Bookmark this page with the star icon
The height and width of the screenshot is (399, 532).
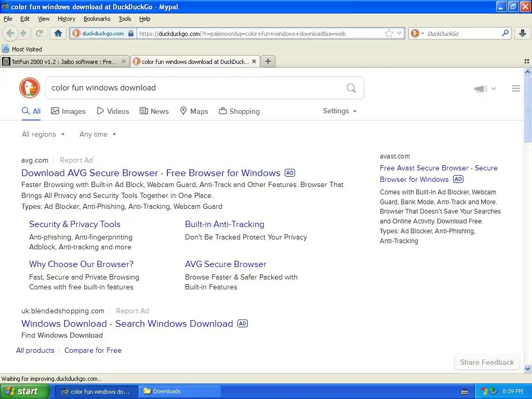(389, 33)
